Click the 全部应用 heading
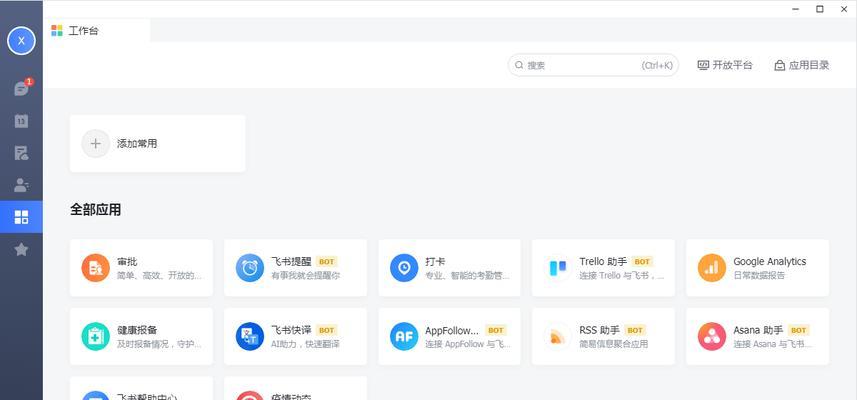The width and height of the screenshot is (857, 400). (x=96, y=210)
